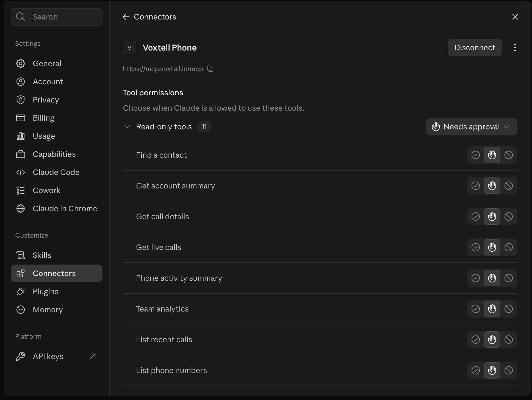This screenshot has width=532, height=400.
Task: Set List phone numbers to needs approval
Action: pos(492,370)
